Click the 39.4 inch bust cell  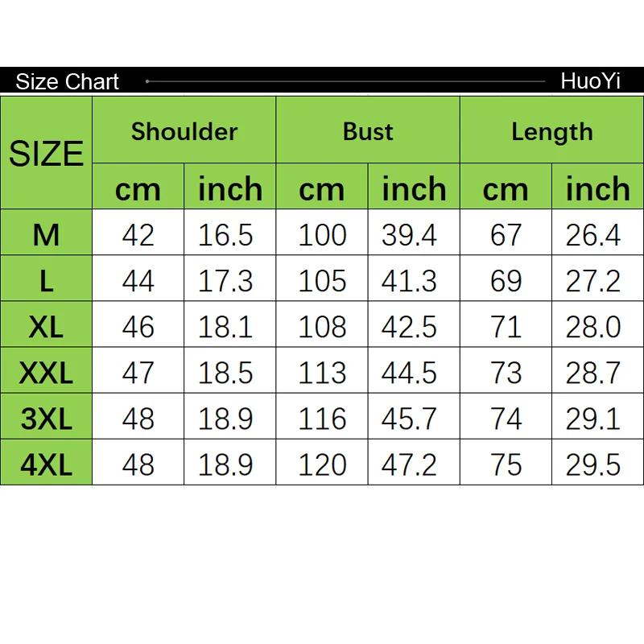tap(413, 234)
